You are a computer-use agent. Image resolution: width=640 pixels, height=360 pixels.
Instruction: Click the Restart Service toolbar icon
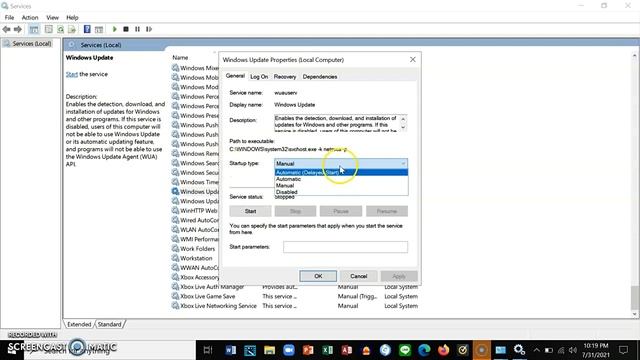(x=149, y=29)
